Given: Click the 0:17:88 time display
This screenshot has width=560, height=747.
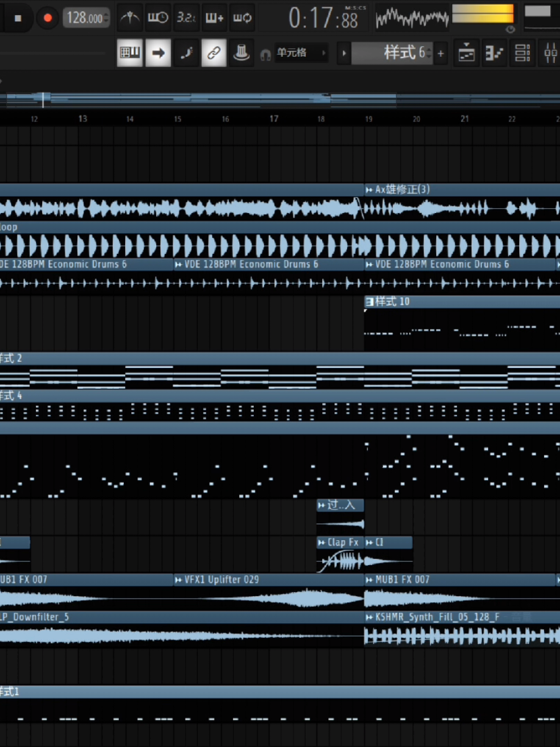Looking at the screenshot, I should (x=323, y=19).
